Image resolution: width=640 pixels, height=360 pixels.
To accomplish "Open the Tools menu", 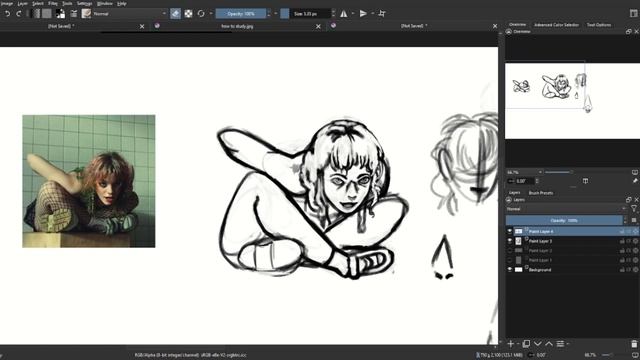I will coord(67,3).
